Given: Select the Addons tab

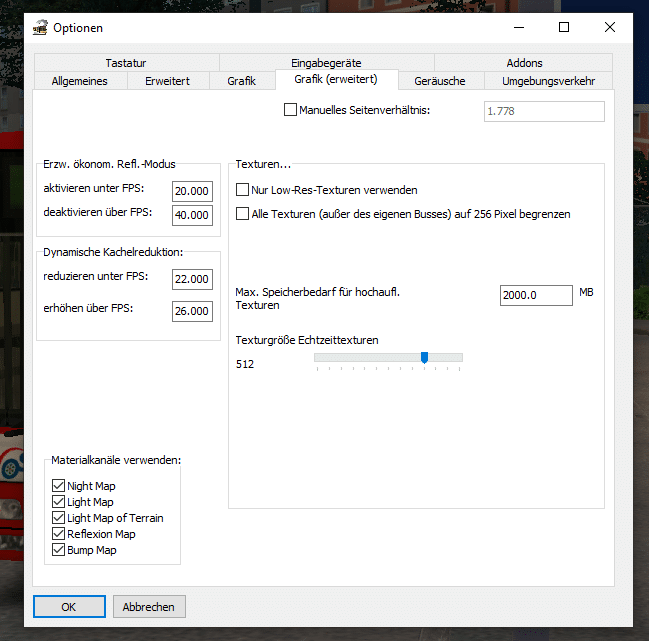Looking at the screenshot, I should point(524,63).
